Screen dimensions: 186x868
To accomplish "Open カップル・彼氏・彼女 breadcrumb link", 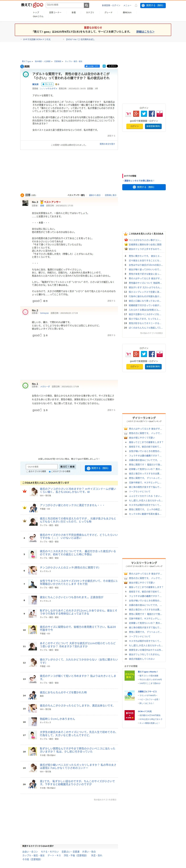I will pos(74,61).
